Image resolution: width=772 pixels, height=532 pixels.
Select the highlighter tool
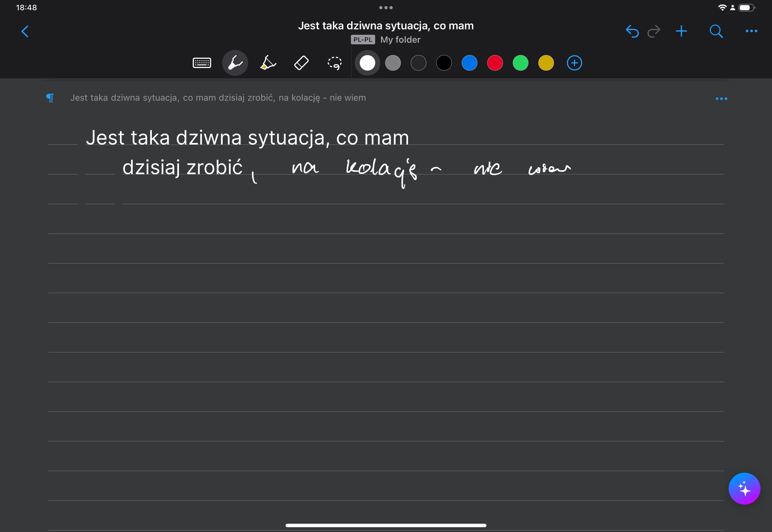click(268, 63)
